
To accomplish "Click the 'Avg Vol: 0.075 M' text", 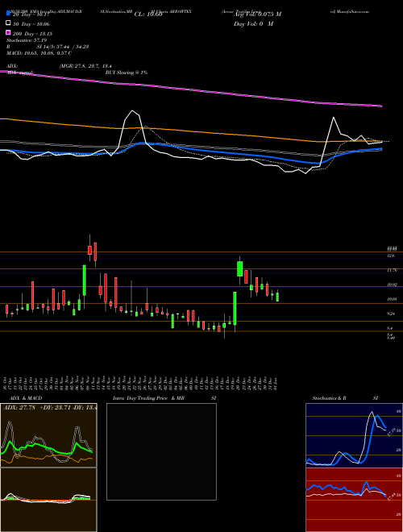I will click(257, 15).
